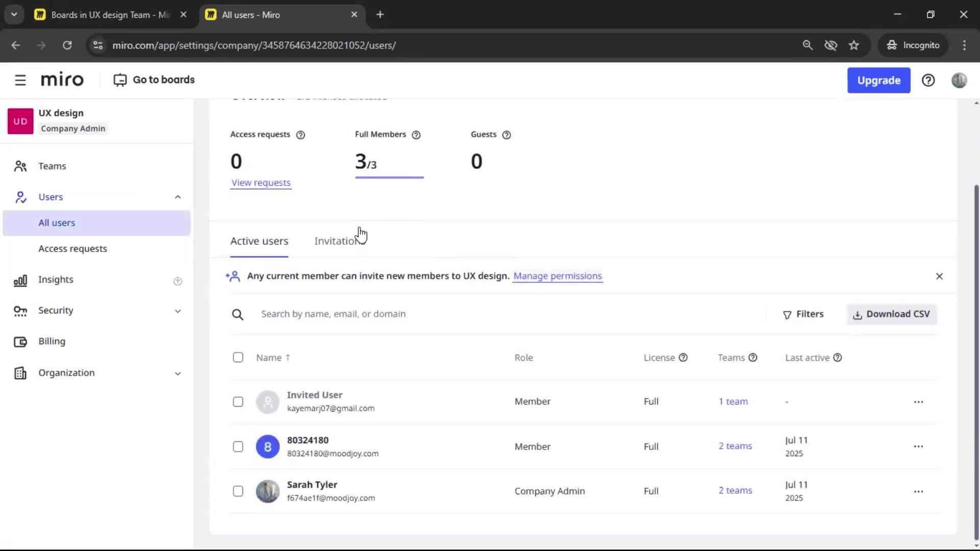Click the Manage permissions link
Screen dimensions: 980x551
tap(557, 276)
